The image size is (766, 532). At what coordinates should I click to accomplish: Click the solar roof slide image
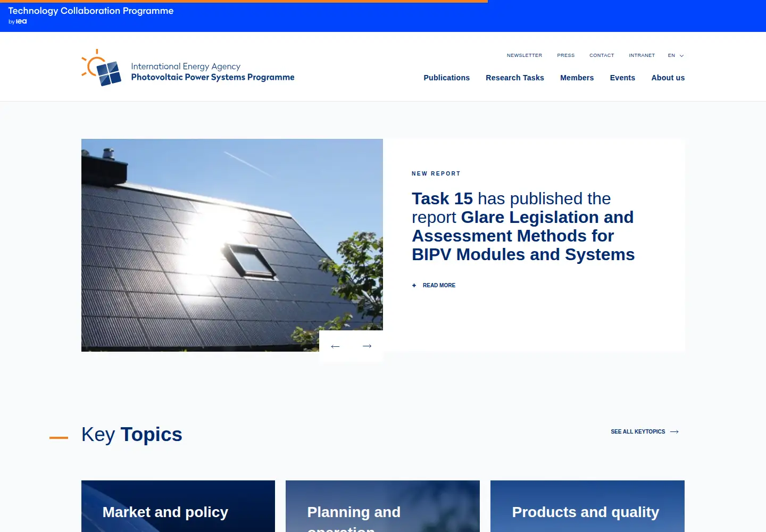coord(232,245)
